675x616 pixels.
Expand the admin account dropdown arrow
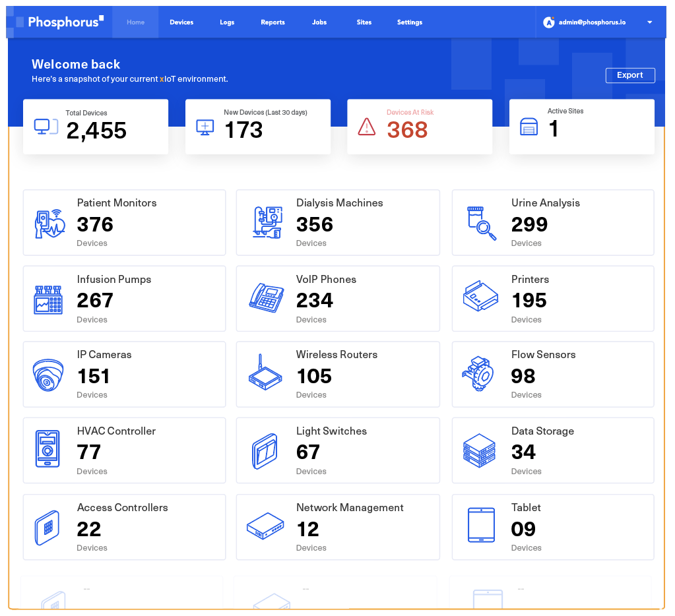coord(649,22)
